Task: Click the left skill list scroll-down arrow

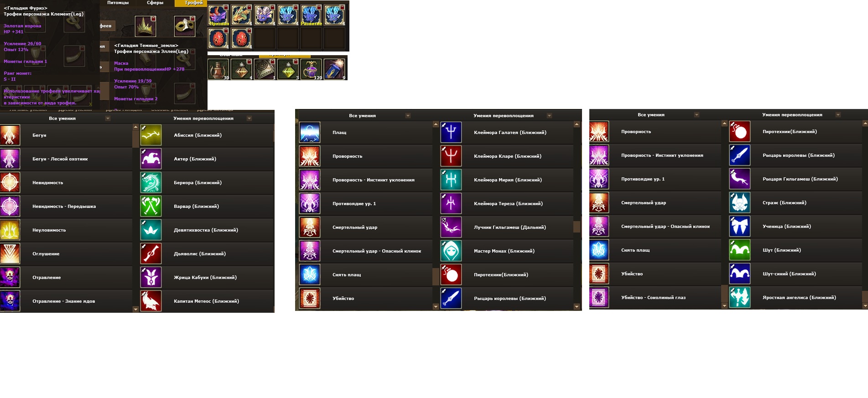Action: click(135, 310)
